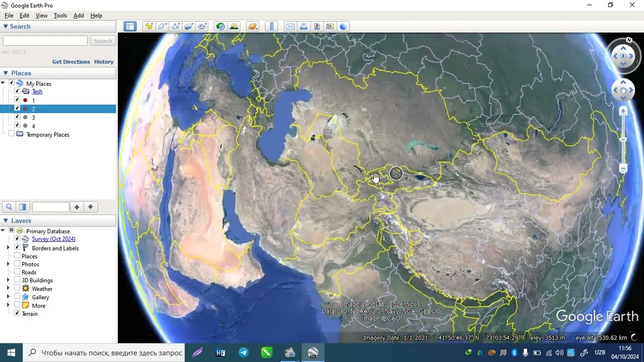The height and width of the screenshot is (362, 644).
Task: Click the Places filter text field
Action: [x=51, y=207]
